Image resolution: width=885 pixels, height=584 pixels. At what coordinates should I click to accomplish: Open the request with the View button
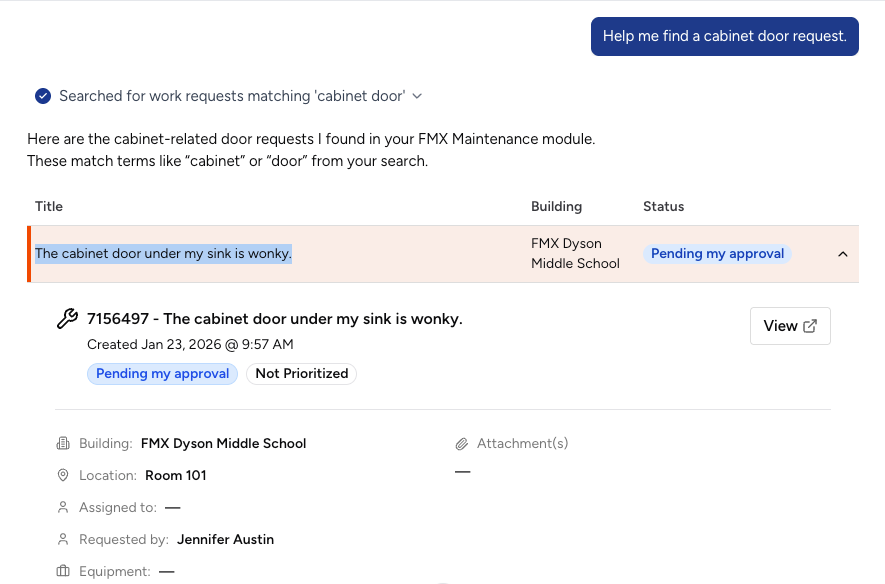pos(789,326)
